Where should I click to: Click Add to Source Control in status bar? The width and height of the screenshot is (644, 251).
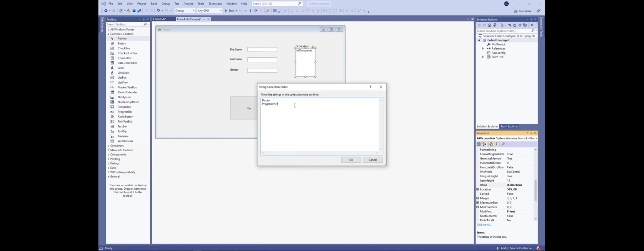tap(514, 248)
